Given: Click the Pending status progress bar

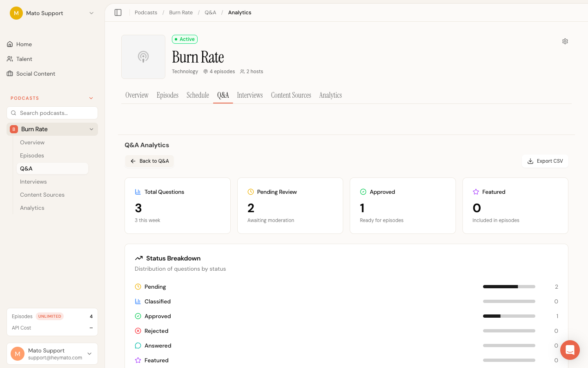Looking at the screenshot, I should [509, 287].
